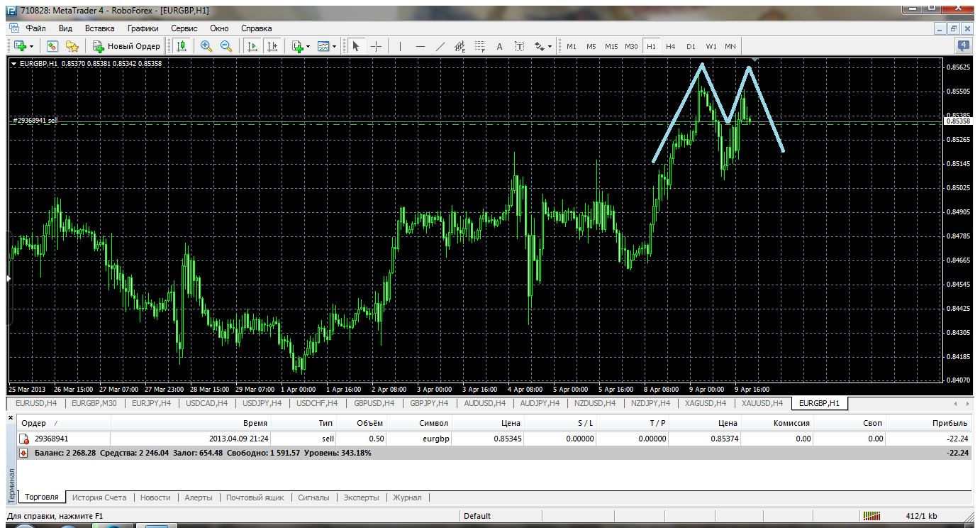Open the chart templates icon
The image size is (980, 528).
click(x=324, y=46)
